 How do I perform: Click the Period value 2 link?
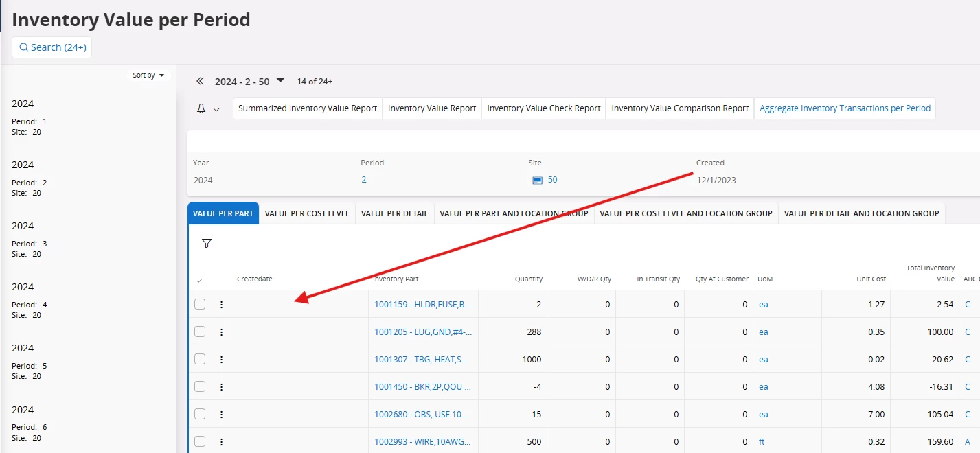[364, 180]
